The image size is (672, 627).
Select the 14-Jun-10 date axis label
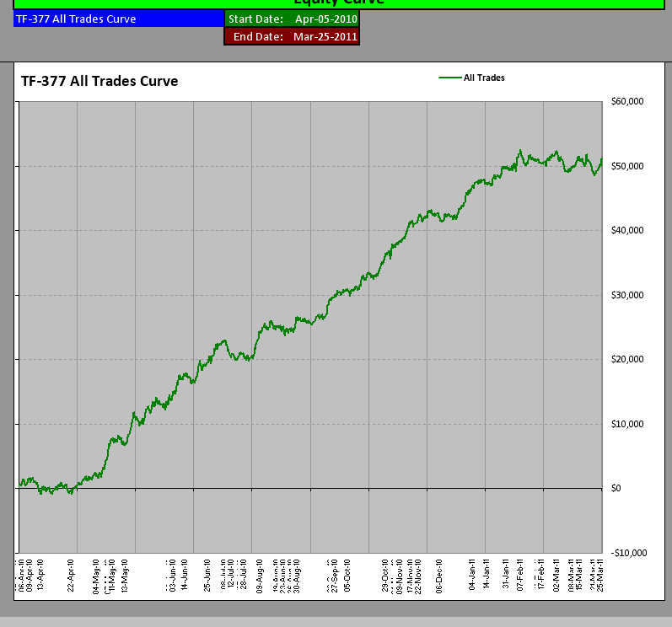tap(185, 575)
